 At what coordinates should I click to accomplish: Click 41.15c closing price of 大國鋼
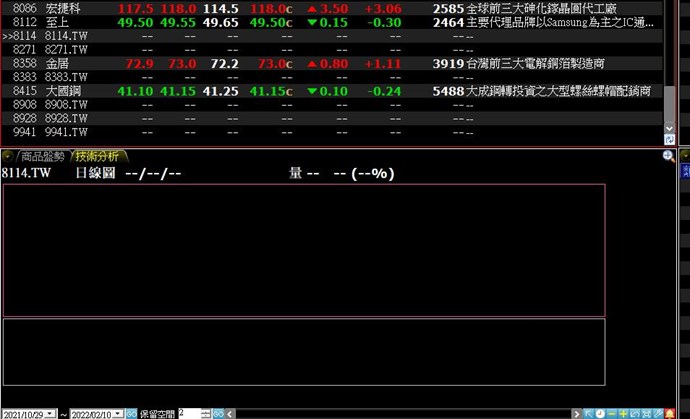[271, 91]
